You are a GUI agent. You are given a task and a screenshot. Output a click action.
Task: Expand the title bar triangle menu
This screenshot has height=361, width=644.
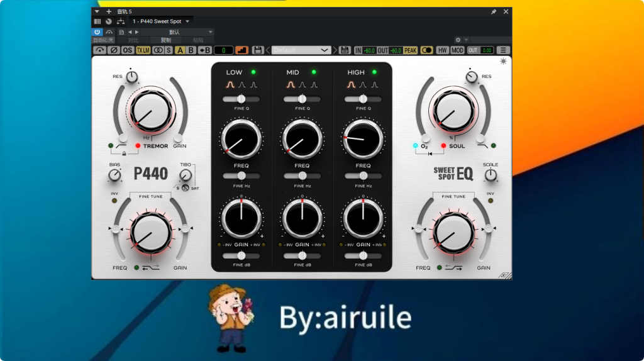click(x=97, y=11)
